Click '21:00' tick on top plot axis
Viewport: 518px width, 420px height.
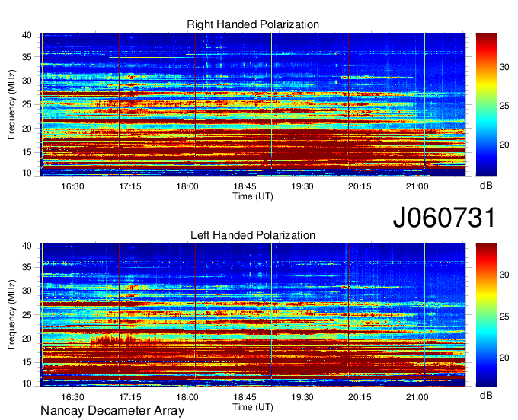[417, 186]
